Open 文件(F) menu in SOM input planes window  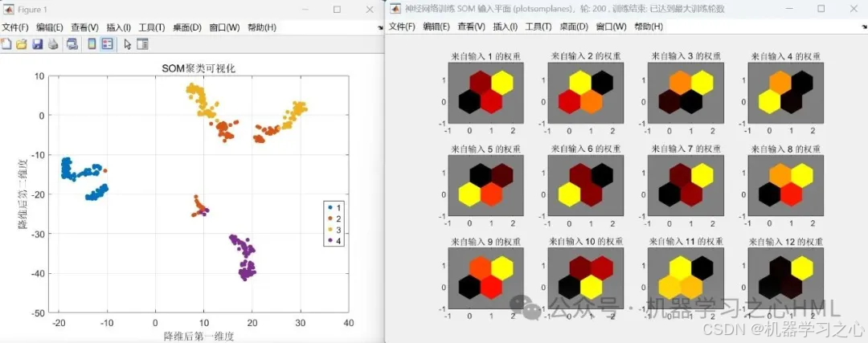tap(402, 27)
